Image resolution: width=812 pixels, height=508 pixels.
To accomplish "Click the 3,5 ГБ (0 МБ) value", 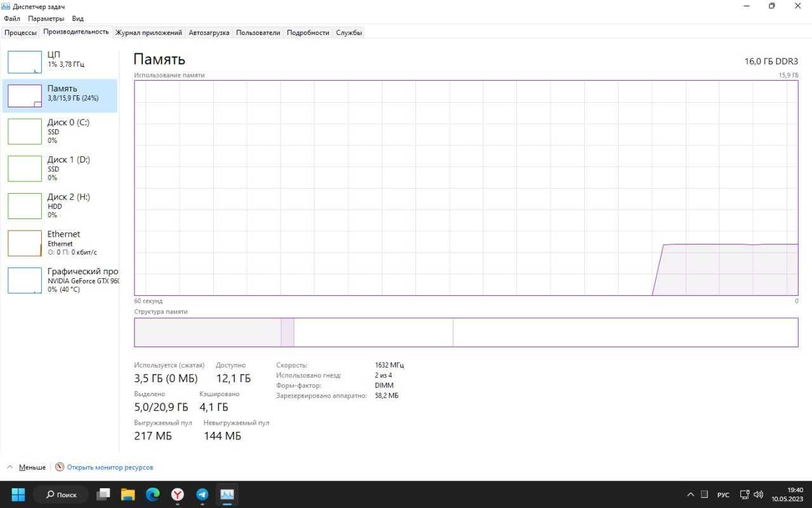I will click(166, 378).
